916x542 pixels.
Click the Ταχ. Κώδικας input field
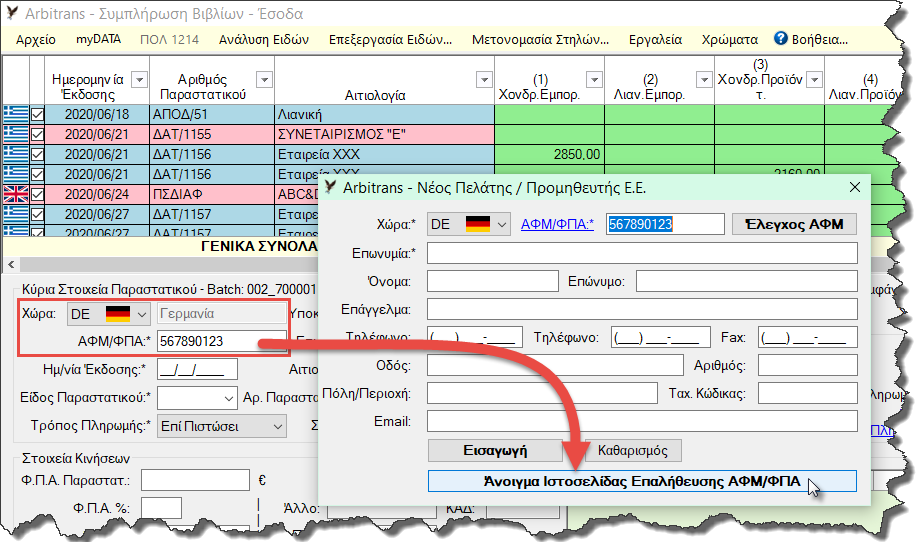808,394
